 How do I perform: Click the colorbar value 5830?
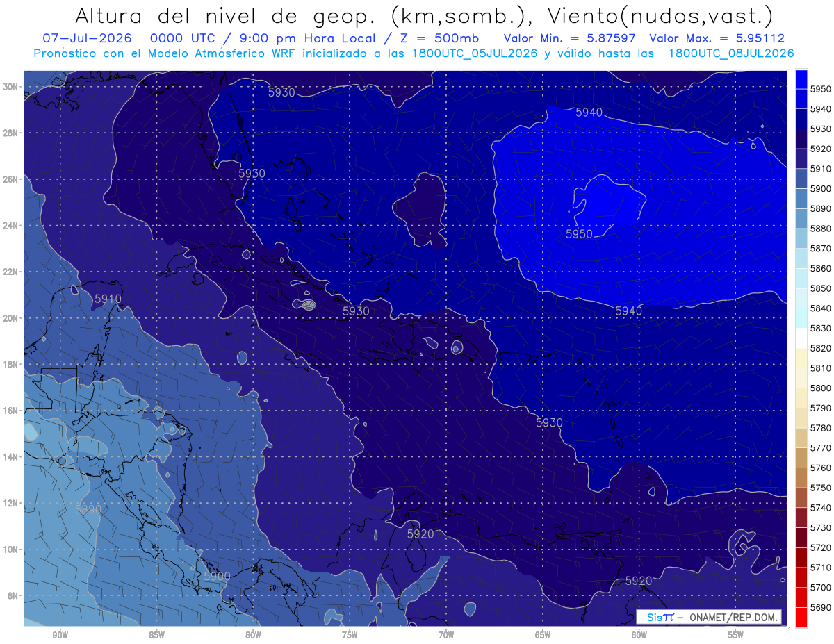pos(821,328)
